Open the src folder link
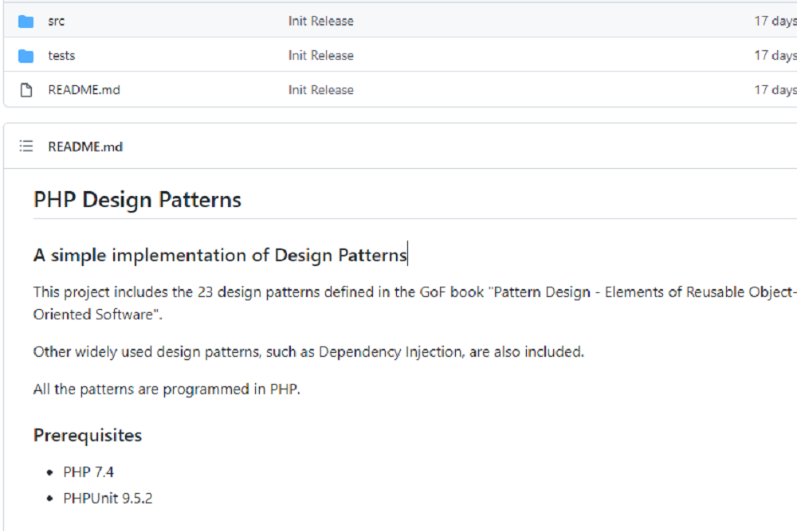Image resolution: width=797 pixels, height=532 pixels. point(56,22)
